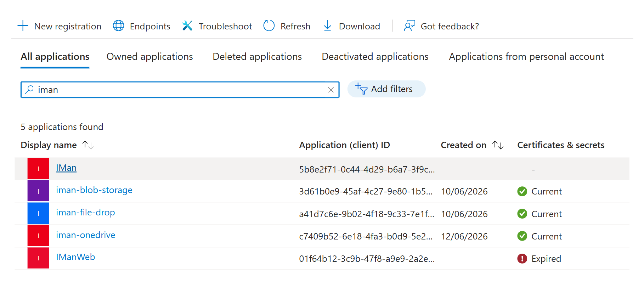This screenshot has height=282, width=644.
Task: Open the IMan application link
Action: pos(66,168)
